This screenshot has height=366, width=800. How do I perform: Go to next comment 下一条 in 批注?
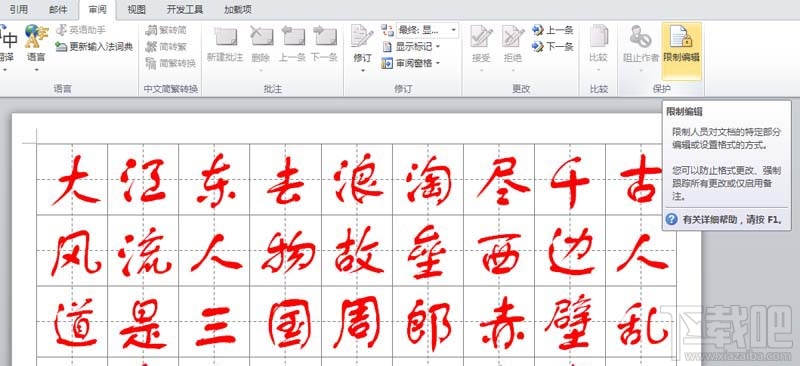click(x=324, y=37)
